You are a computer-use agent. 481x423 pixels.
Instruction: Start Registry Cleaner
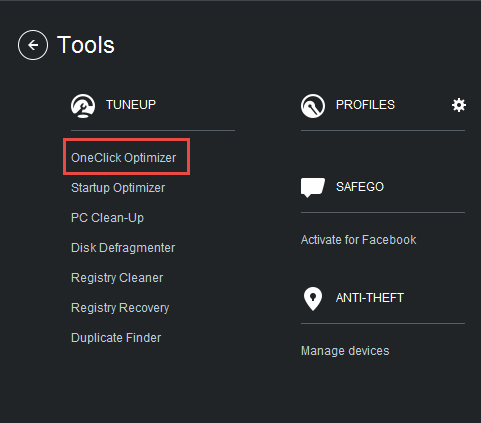click(117, 278)
